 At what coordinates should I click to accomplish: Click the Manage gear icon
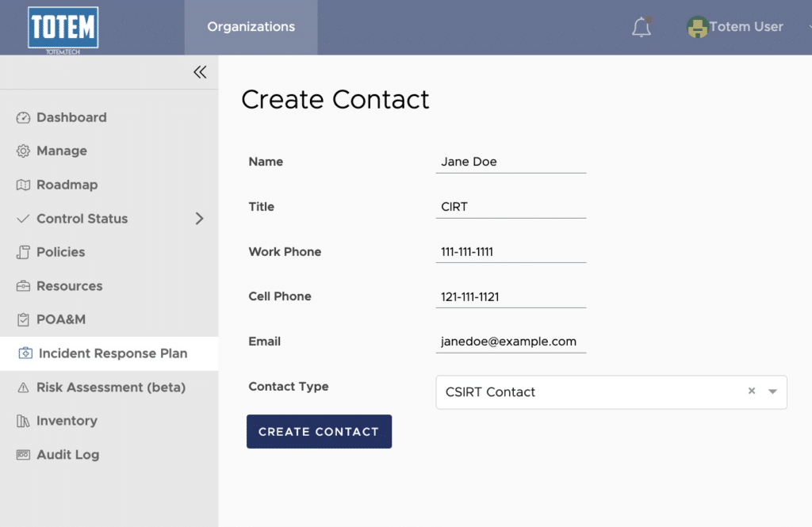[x=23, y=151]
